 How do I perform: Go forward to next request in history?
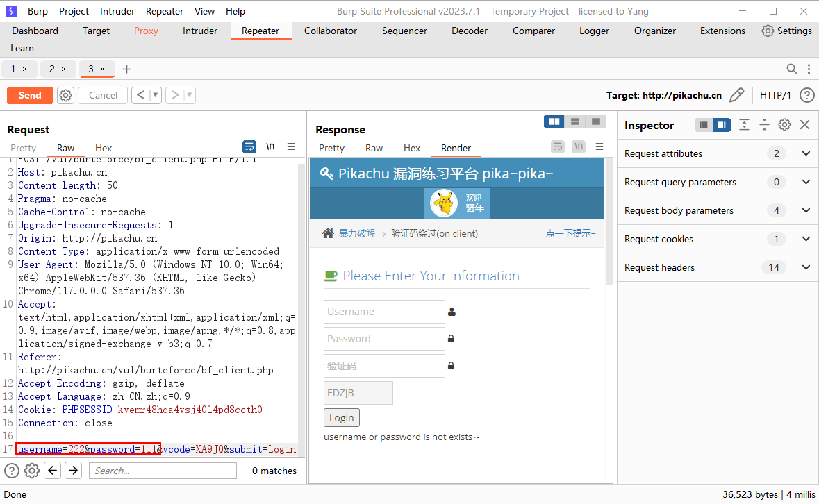175,95
